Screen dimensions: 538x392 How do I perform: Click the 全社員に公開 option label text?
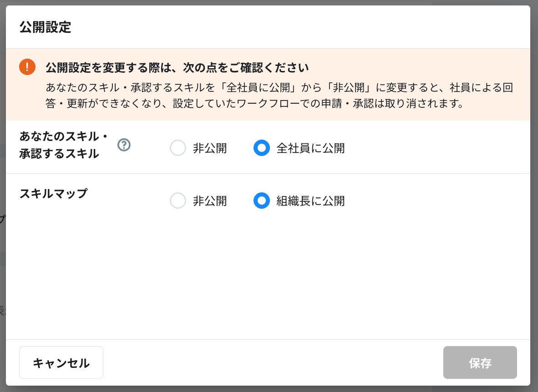click(310, 148)
